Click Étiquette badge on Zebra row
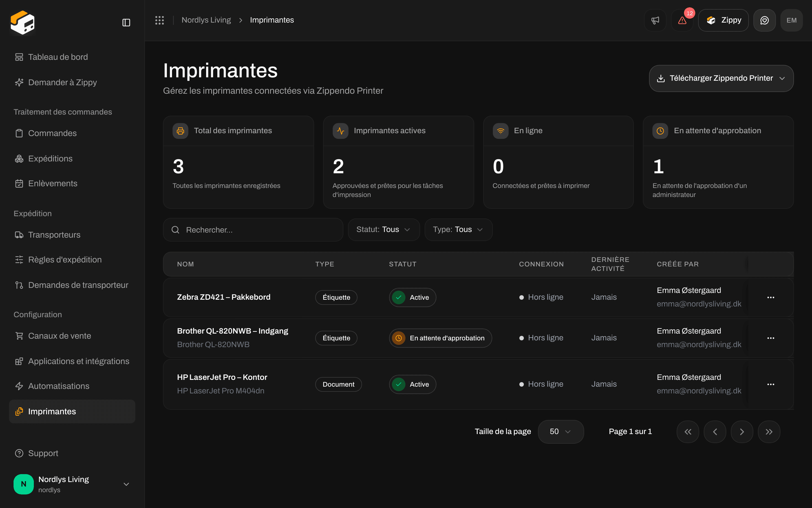Viewport: 812px width, 508px height. [x=336, y=297]
